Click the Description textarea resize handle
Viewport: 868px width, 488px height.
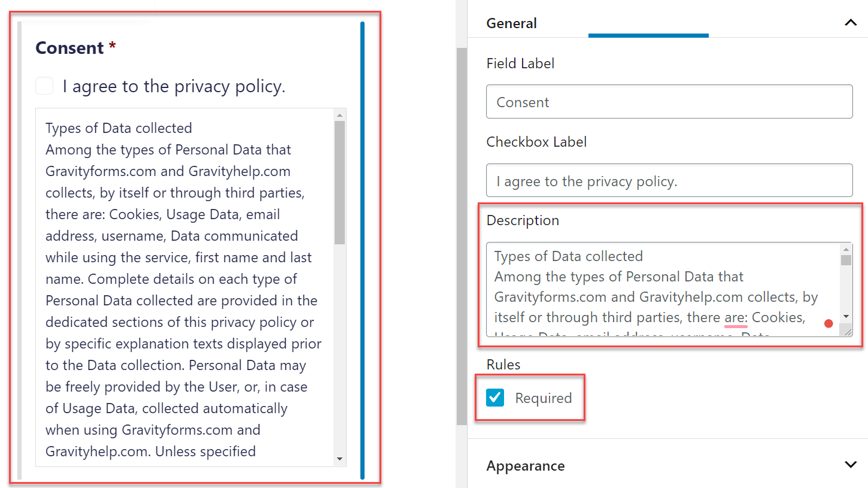coord(846,330)
